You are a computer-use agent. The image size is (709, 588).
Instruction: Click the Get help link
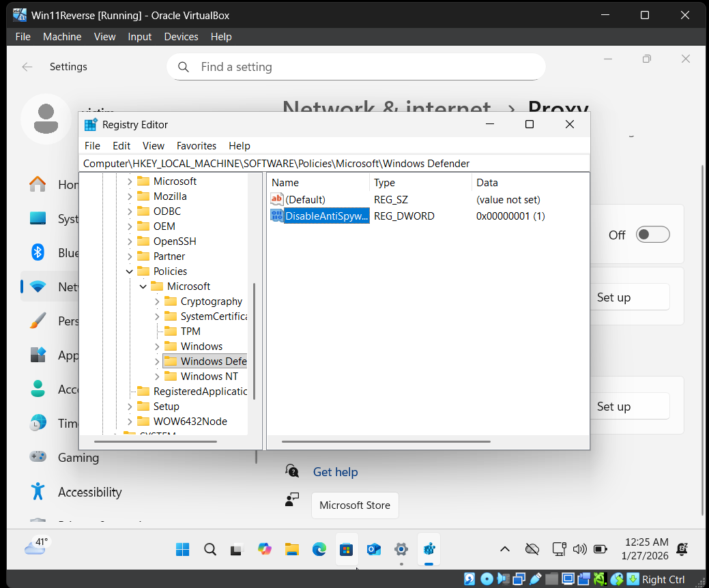(335, 472)
